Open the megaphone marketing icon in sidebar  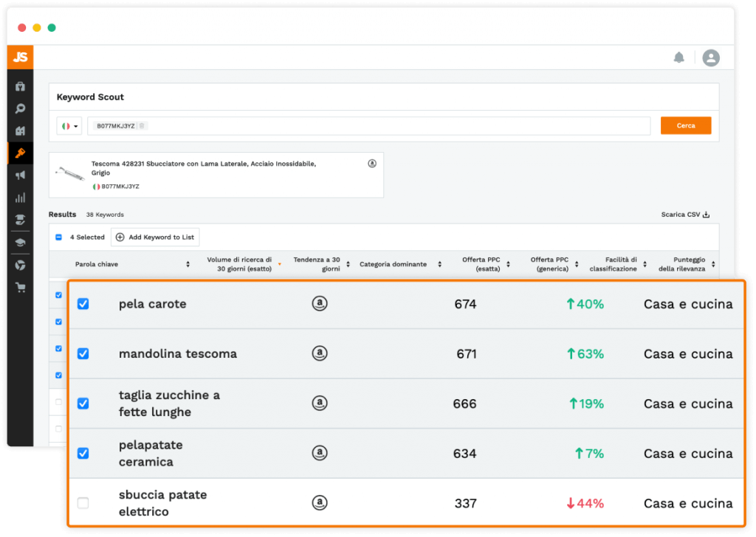click(x=20, y=176)
